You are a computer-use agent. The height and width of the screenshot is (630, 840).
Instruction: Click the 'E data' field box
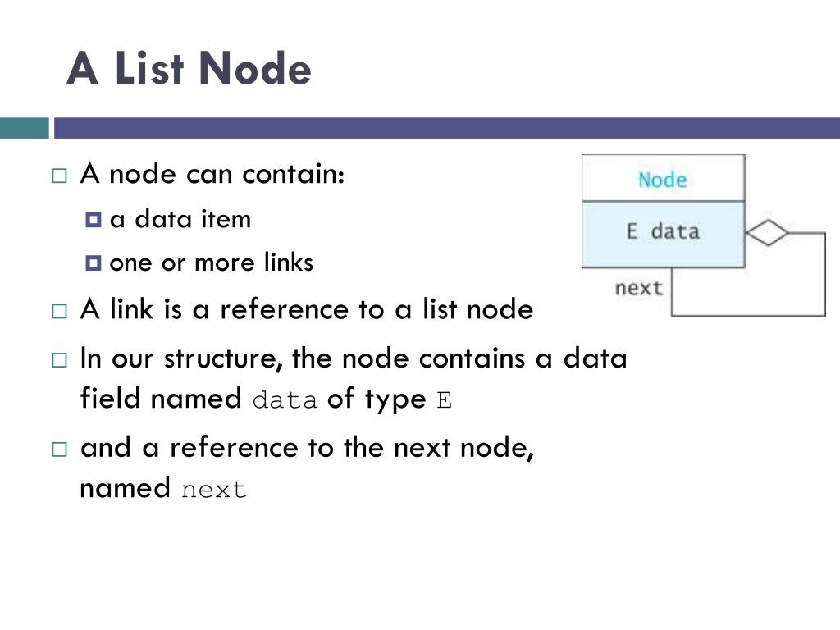[663, 234]
